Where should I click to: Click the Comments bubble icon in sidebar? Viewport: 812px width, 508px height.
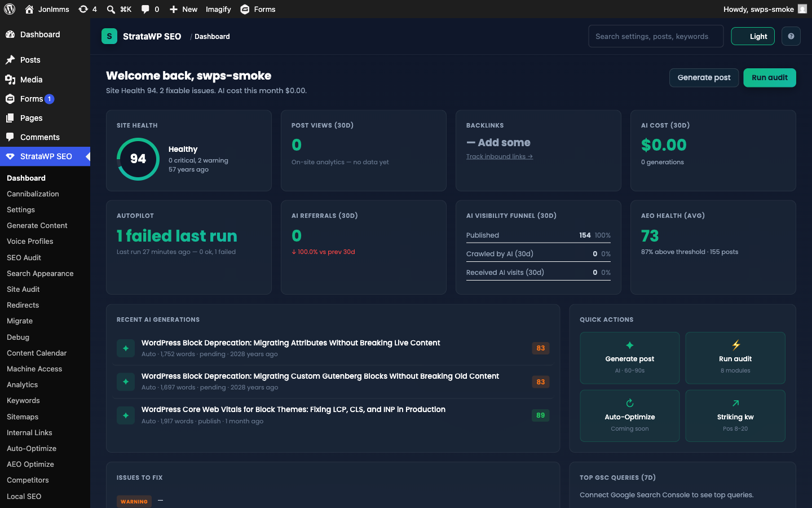pos(10,137)
